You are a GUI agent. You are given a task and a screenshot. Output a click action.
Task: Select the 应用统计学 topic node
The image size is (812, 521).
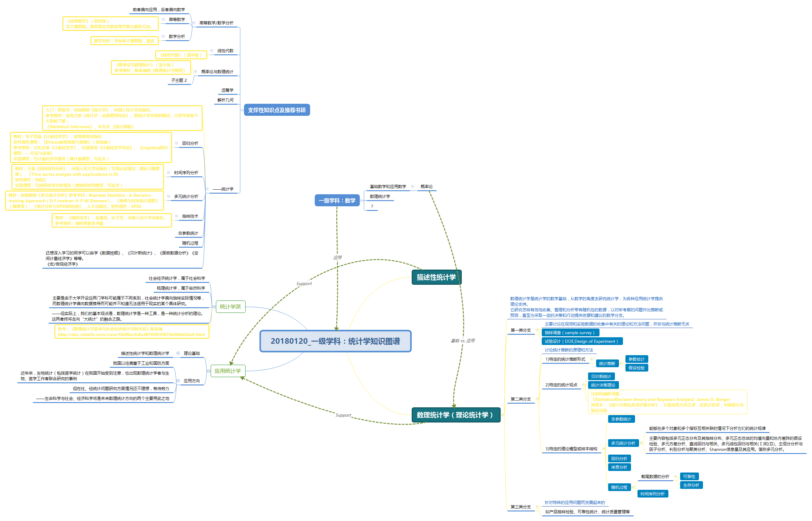pos(228,371)
